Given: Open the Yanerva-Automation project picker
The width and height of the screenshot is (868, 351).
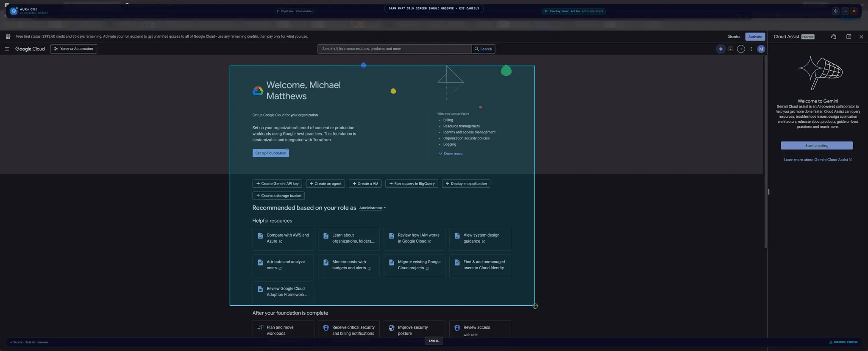Looking at the screenshot, I should [74, 49].
